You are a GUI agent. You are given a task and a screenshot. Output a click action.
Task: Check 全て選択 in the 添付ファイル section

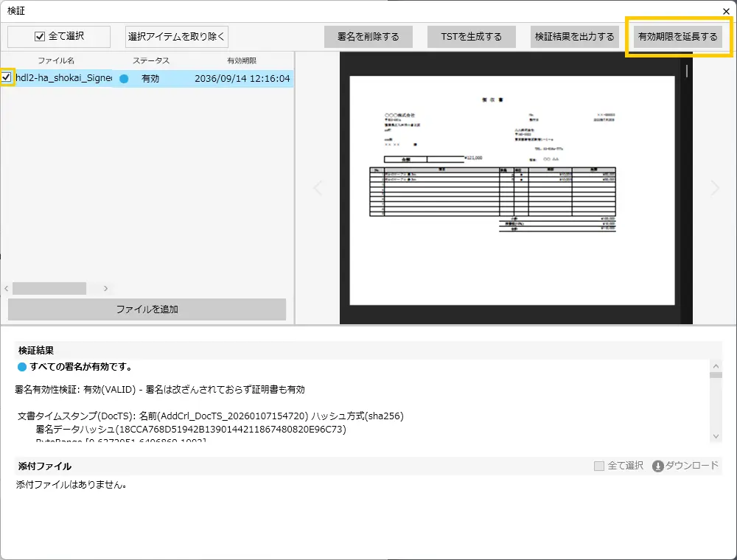point(599,466)
